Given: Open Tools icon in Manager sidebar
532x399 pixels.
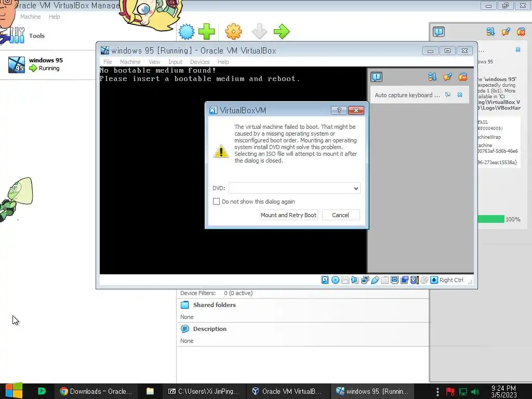Looking at the screenshot, I should pos(17,35).
